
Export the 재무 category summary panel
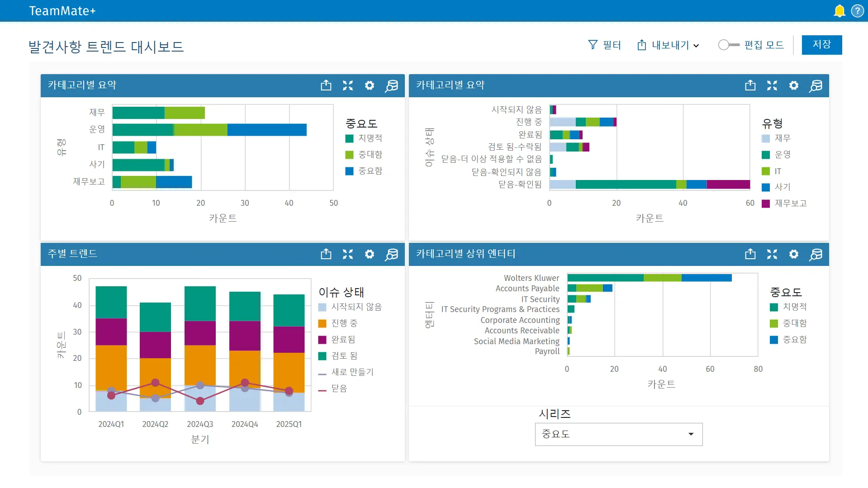pos(326,85)
